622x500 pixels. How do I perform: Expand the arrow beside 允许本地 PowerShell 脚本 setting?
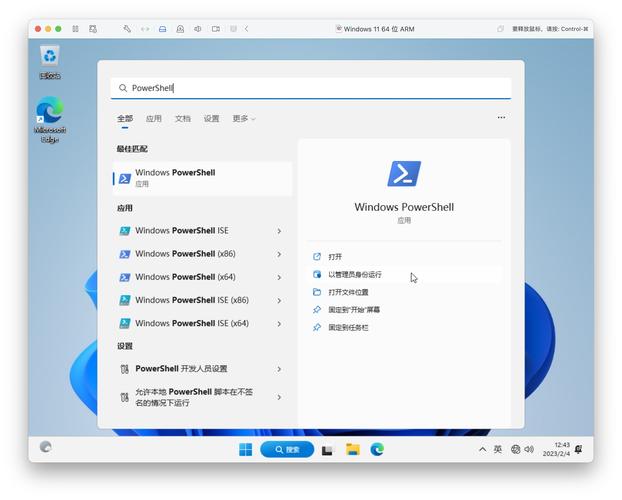point(279,397)
